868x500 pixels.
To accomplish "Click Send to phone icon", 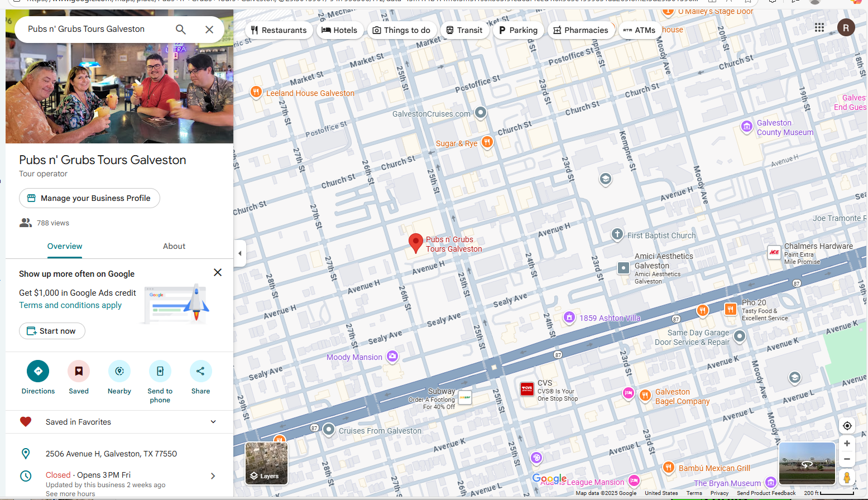I will tap(160, 371).
